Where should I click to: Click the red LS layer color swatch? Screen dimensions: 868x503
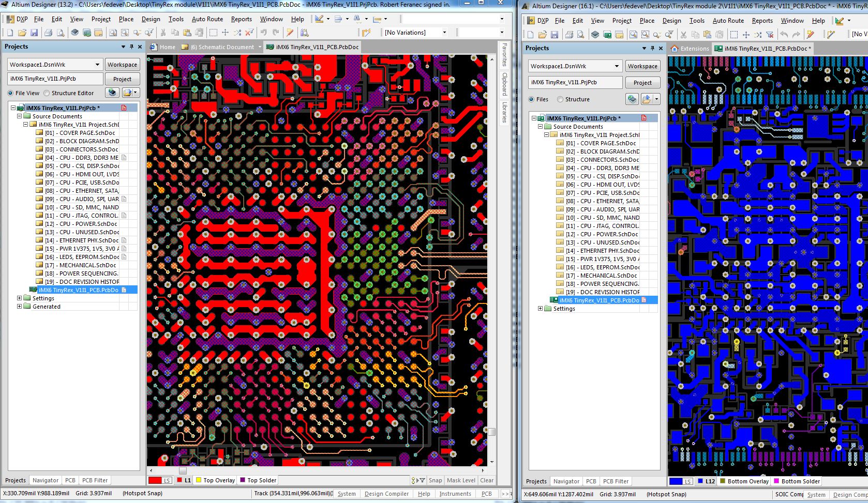[155, 480]
